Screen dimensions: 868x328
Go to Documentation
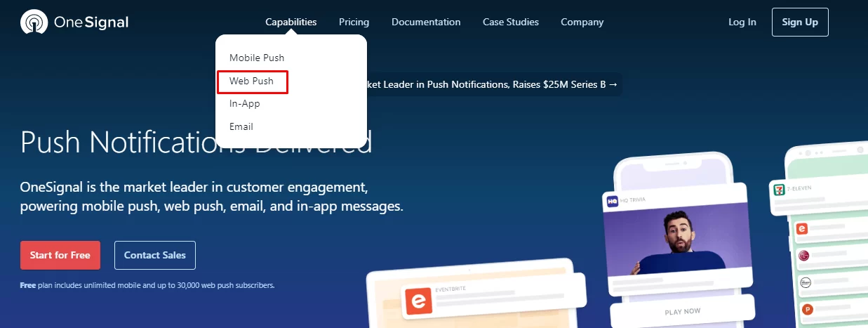426,22
